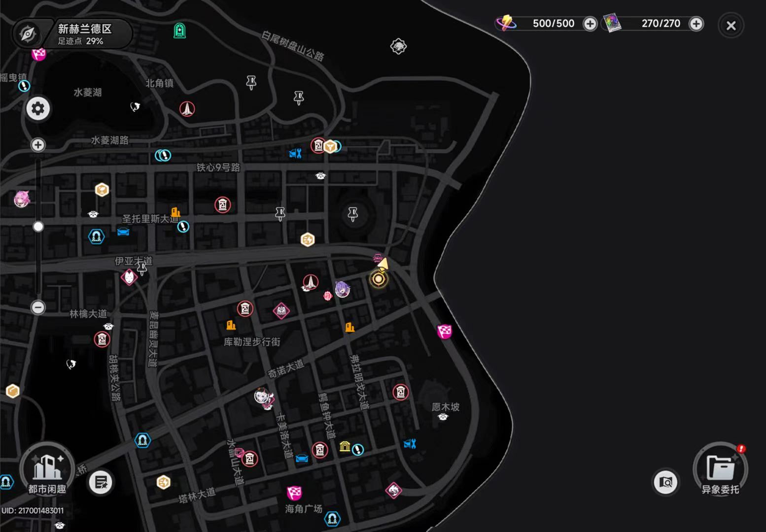The height and width of the screenshot is (532, 766).
Task: Select the pushpin inside the circular plaza
Action: 352,214
